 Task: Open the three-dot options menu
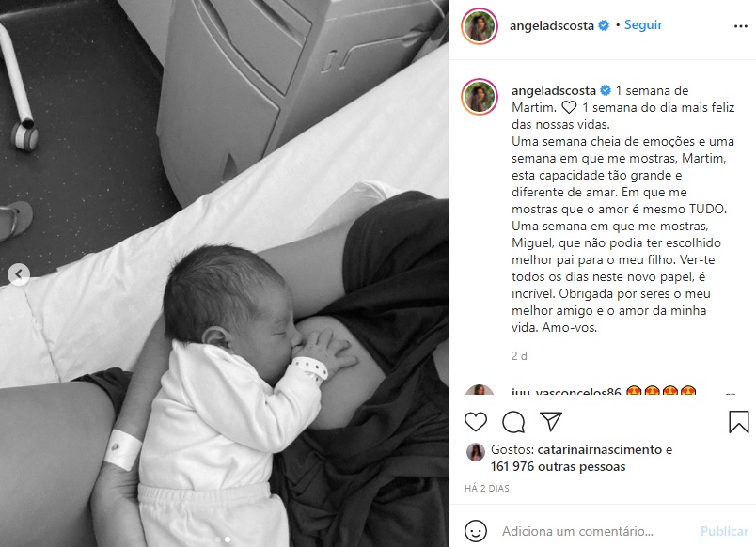pyautogui.click(x=741, y=26)
